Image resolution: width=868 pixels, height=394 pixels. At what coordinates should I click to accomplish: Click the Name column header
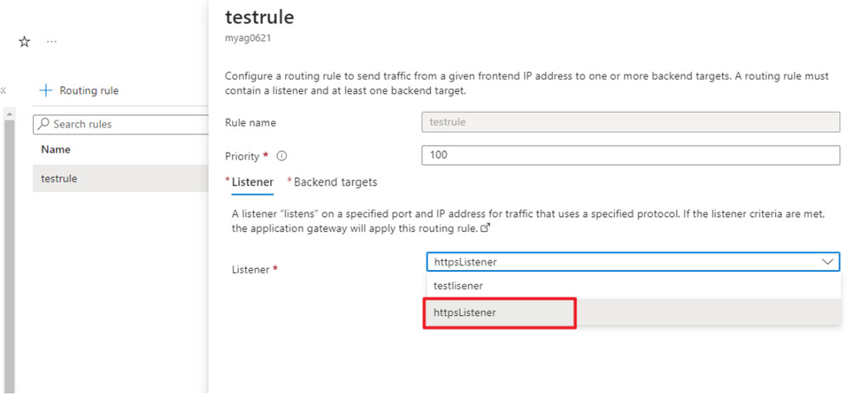(x=56, y=150)
